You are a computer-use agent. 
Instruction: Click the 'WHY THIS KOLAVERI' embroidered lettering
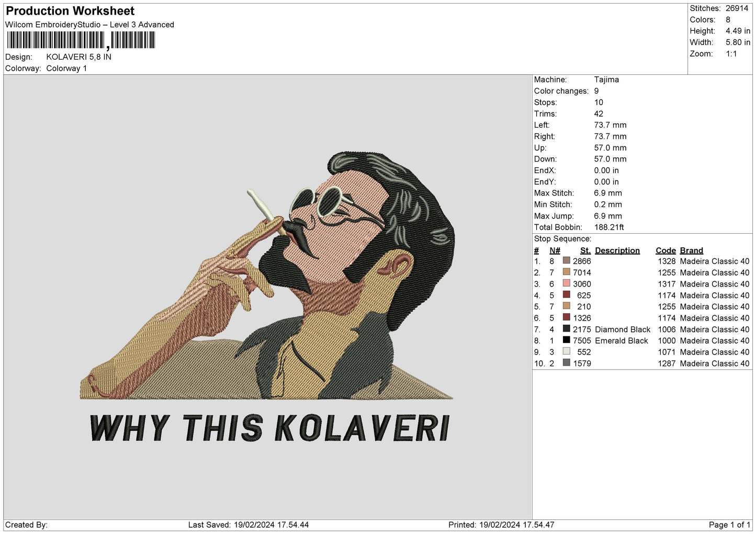[x=270, y=428]
